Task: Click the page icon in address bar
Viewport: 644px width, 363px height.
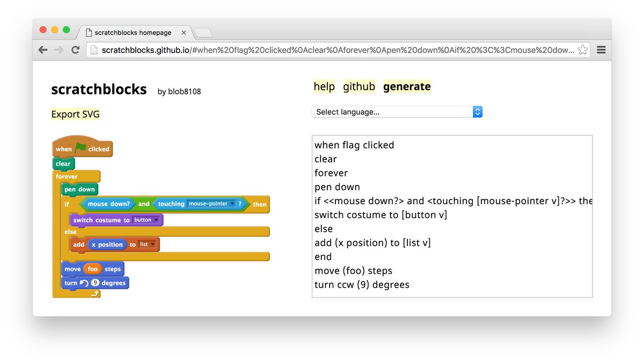Action: coord(94,50)
